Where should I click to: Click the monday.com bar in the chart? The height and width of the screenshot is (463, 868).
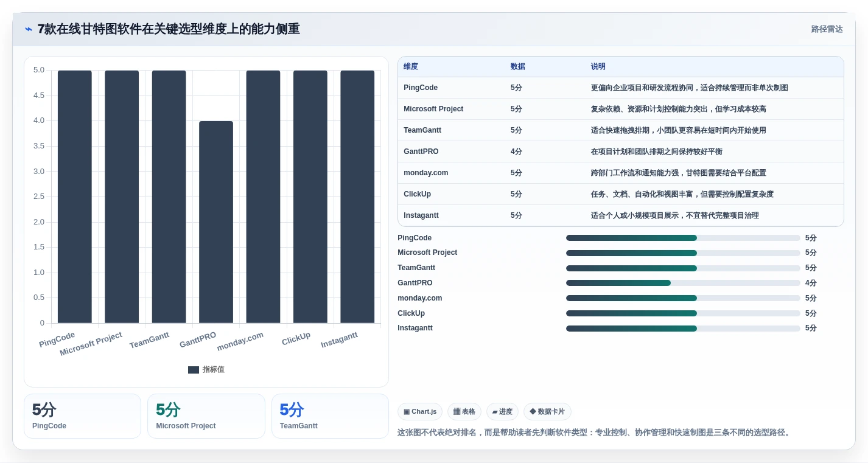(263, 197)
